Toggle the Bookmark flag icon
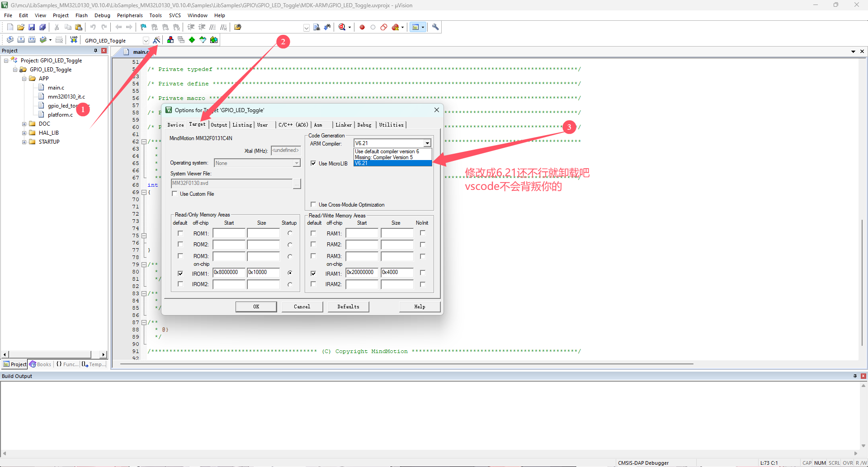The image size is (868, 467). pyautogui.click(x=143, y=27)
